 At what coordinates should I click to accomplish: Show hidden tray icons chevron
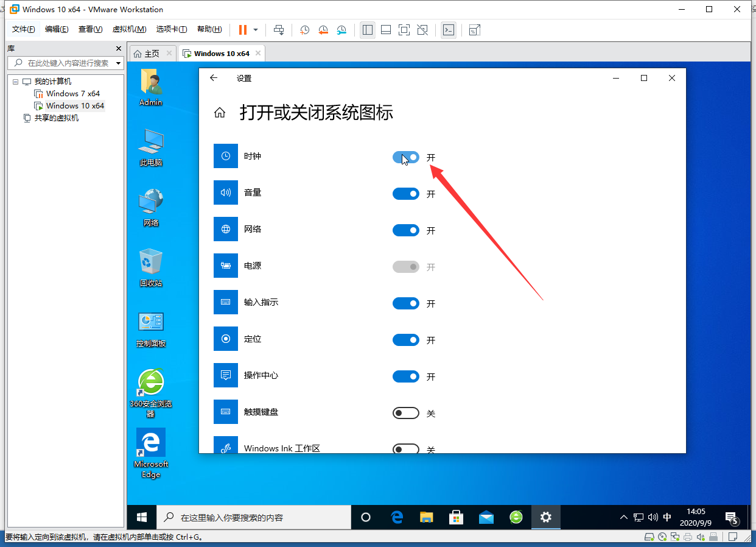624,517
